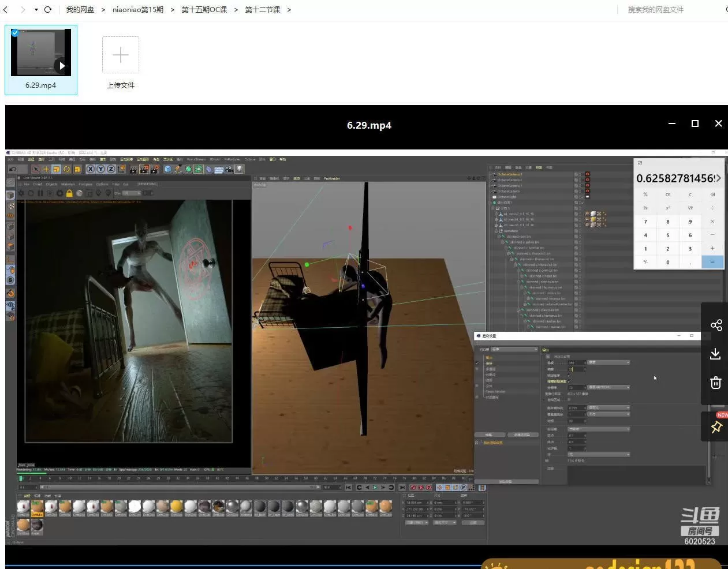Open the navigation history dropdown arrow
Image resolution: width=728 pixels, height=569 pixels.
(x=36, y=10)
